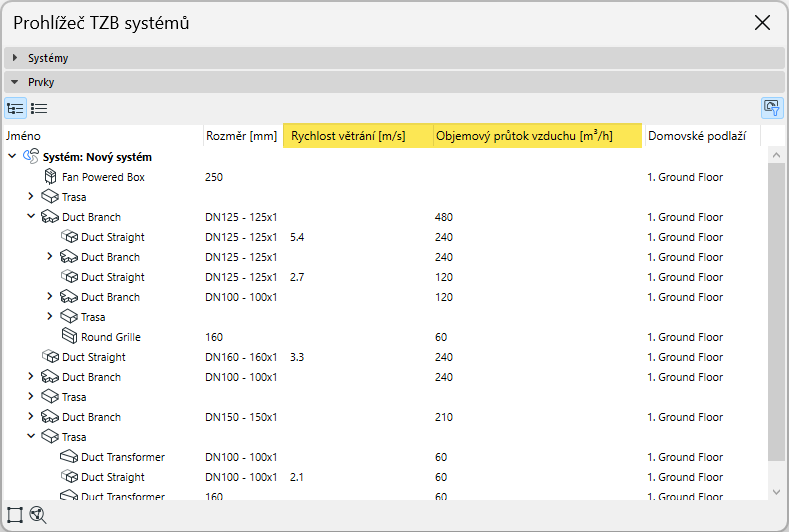Close the Prohlížeč TZB systémů window
This screenshot has width=789, height=532.
762,23
